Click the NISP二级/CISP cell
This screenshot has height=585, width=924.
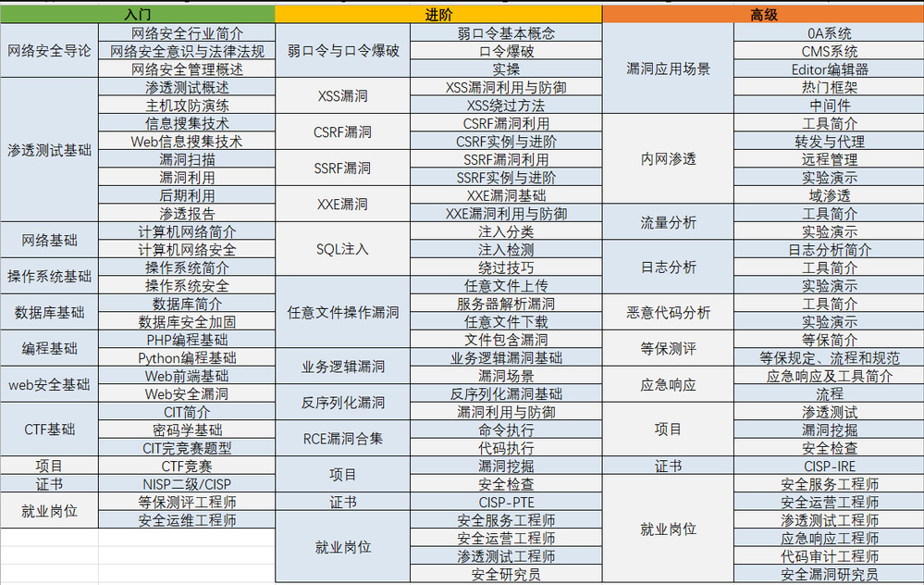[187, 483]
